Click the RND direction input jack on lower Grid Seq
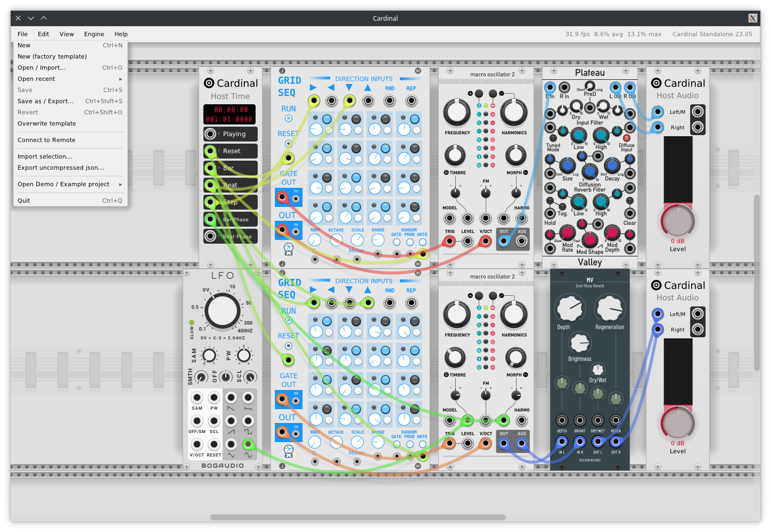Viewport: 771px width, 532px height. coord(390,303)
